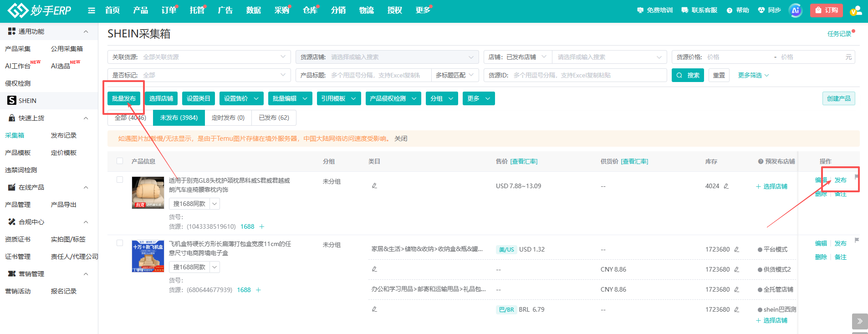Edit category pencil in BRL 6.79 row
The image size is (868, 334).
[x=374, y=309]
